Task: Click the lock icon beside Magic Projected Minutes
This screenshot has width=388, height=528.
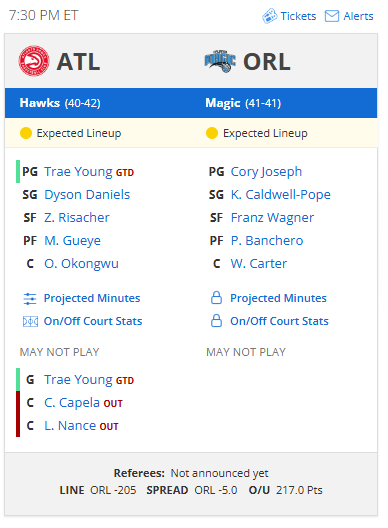Action: coord(216,298)
